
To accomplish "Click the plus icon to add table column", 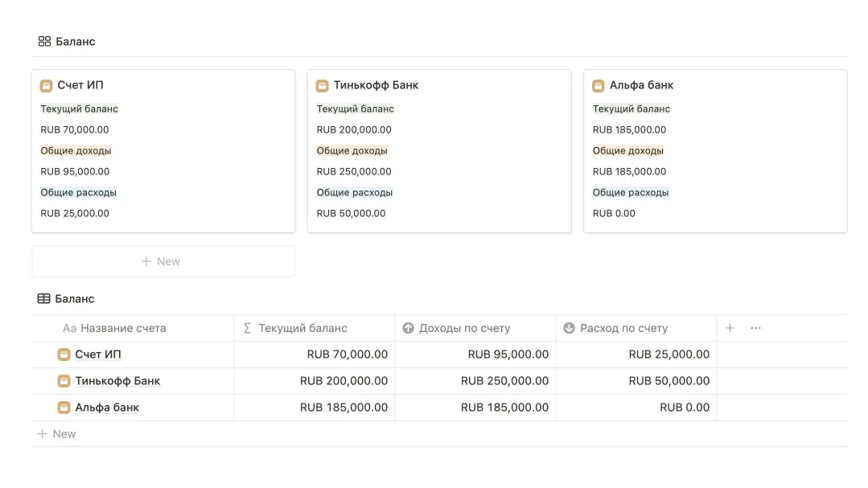I will (730, 328).
